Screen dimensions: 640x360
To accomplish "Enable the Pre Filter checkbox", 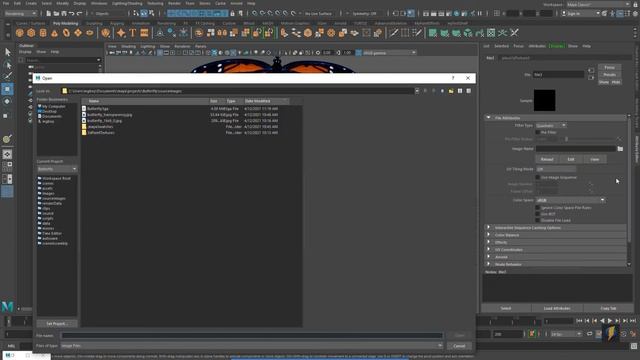I will (x=538, y=132).
